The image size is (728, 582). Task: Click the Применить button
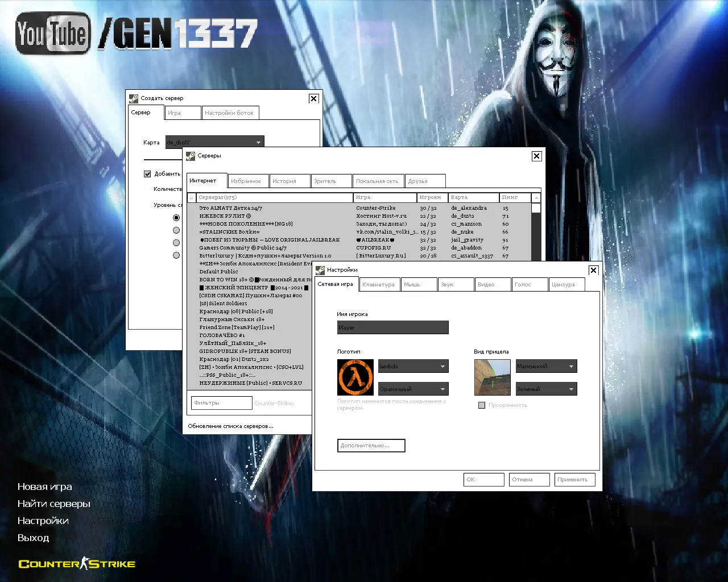[574, 479]
